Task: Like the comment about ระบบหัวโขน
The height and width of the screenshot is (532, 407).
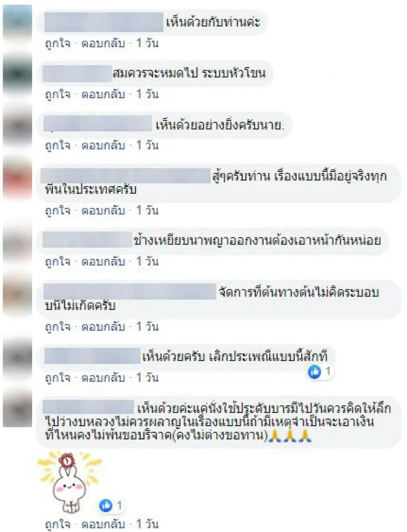Action: pos(57,94)
